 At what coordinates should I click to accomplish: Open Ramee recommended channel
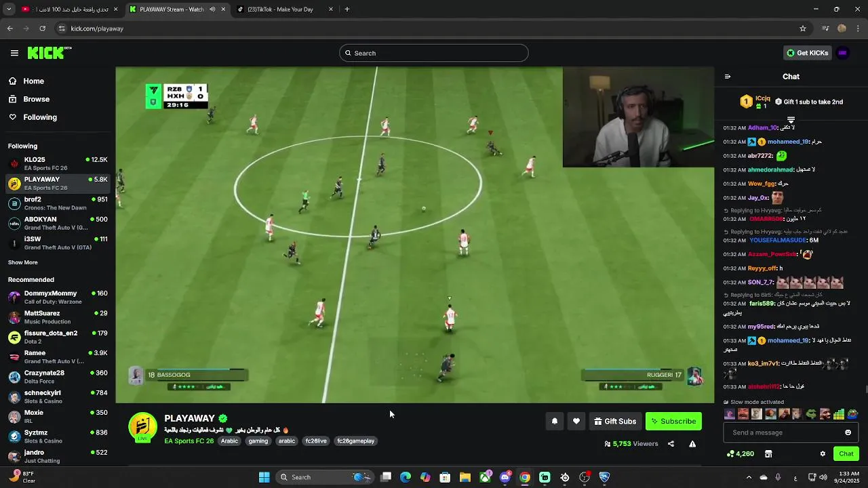coord(58,357)
